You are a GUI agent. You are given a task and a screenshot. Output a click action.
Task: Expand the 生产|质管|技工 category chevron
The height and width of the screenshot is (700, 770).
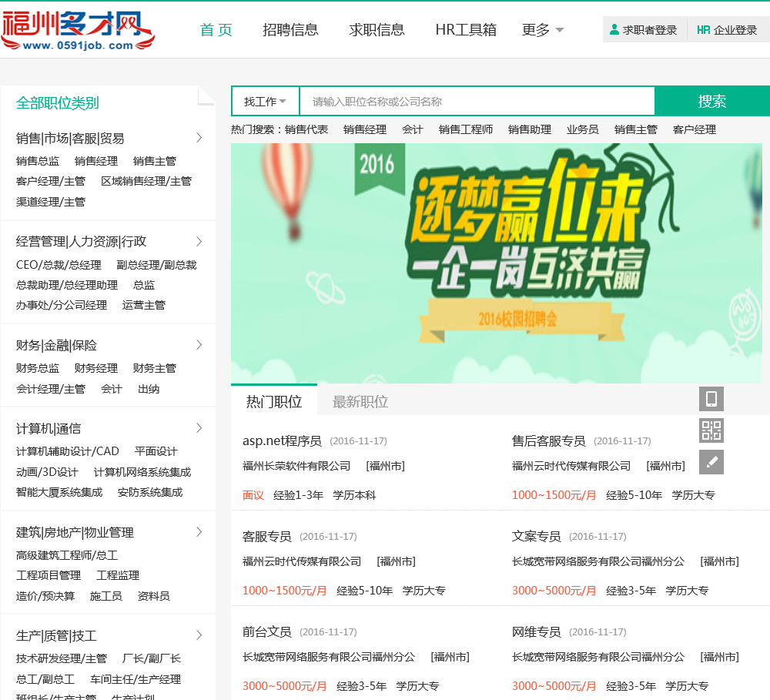[x=199, y=635]
